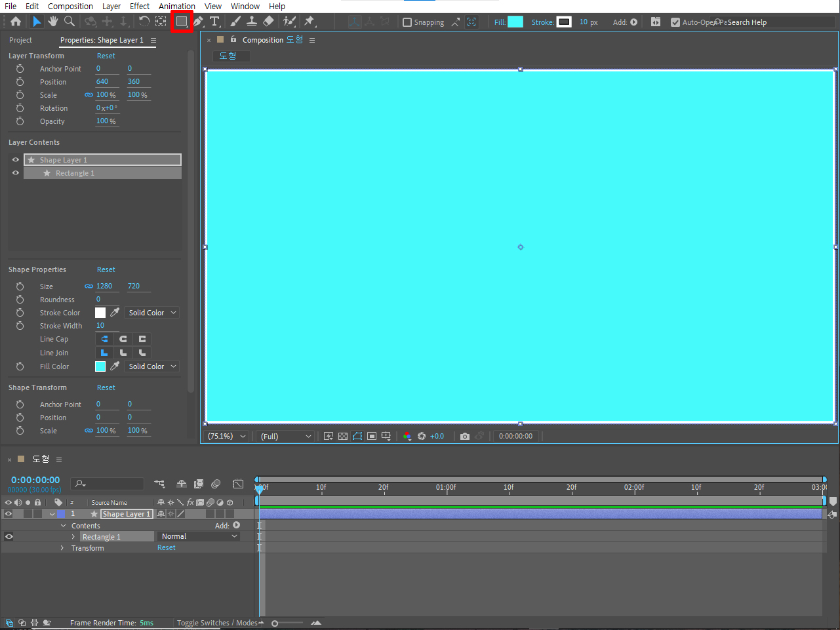The height and width of the screenshot is (630, 840).
Task: Open the Animation menu
Action: 177,6
